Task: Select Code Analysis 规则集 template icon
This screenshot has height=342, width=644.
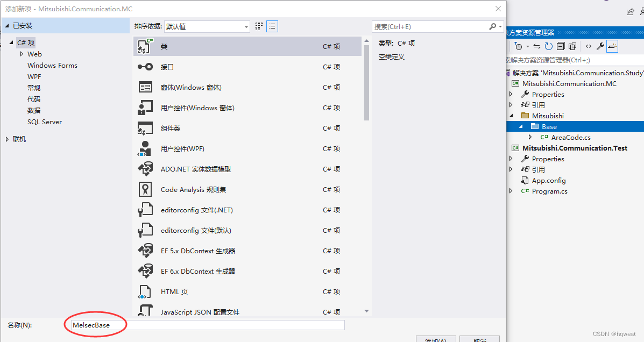Action: pos(145,189)
